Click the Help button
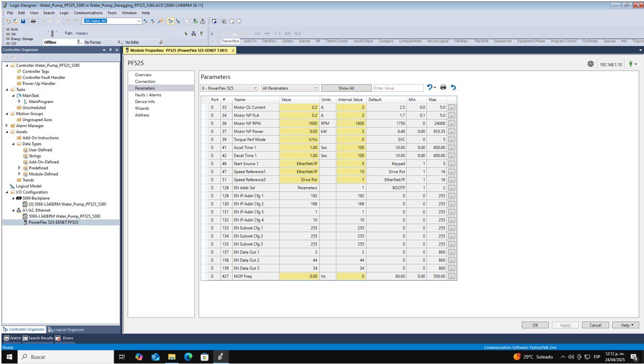Viewport: 644px width, 364px height. tap(626, 325)
